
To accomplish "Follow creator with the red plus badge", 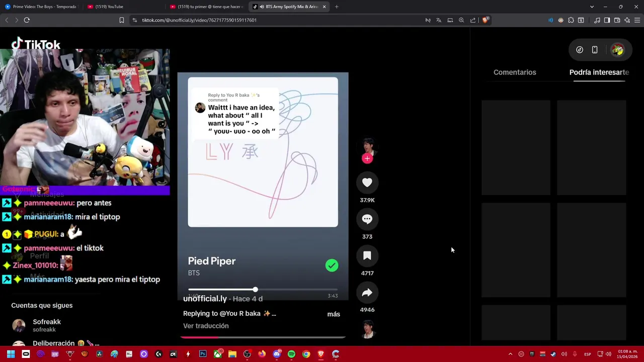I will [367, 158].
